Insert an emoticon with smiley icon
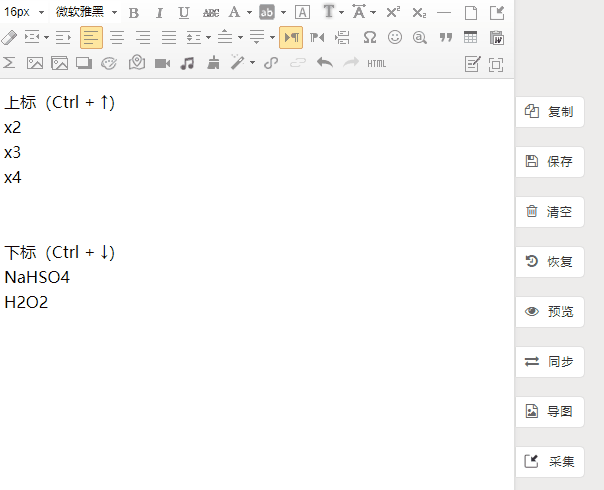604x490 pixels. coord(395,38)
